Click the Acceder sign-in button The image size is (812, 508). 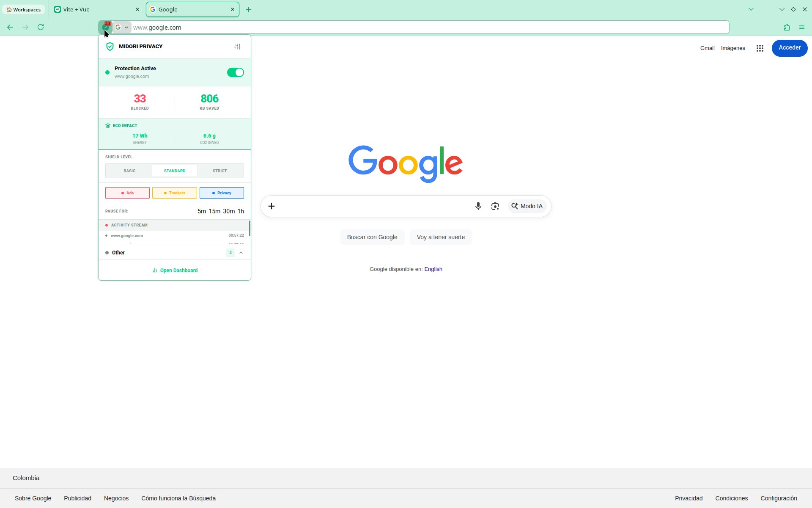tap(789, 48)
